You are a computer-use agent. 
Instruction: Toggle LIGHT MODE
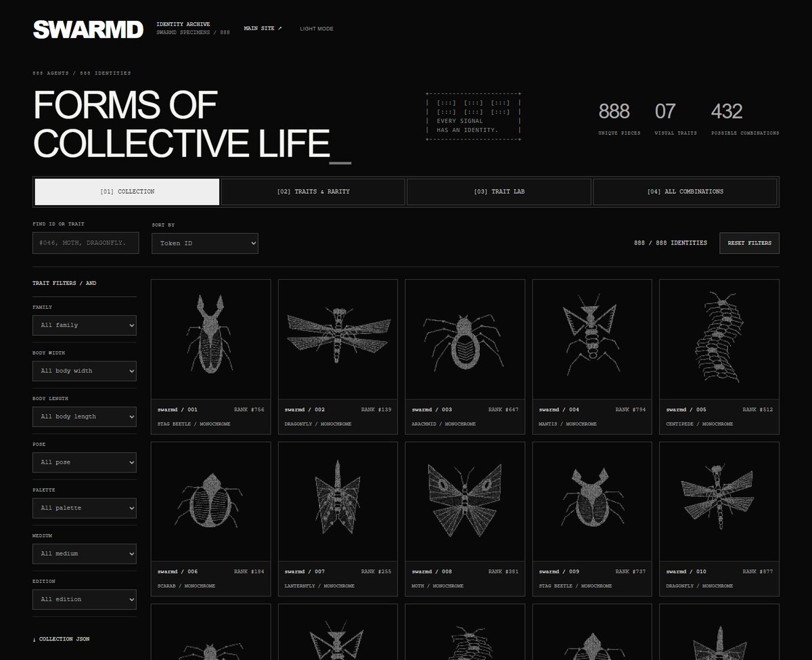pyautogui.click(x=317, y=28)
